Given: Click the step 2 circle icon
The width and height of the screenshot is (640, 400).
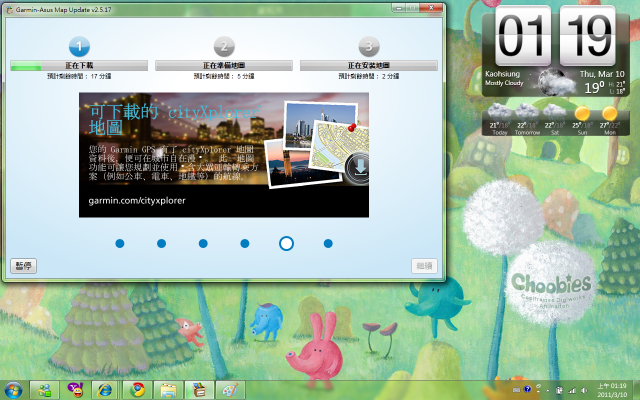Looking at the screenshot, I should (224, 47).
